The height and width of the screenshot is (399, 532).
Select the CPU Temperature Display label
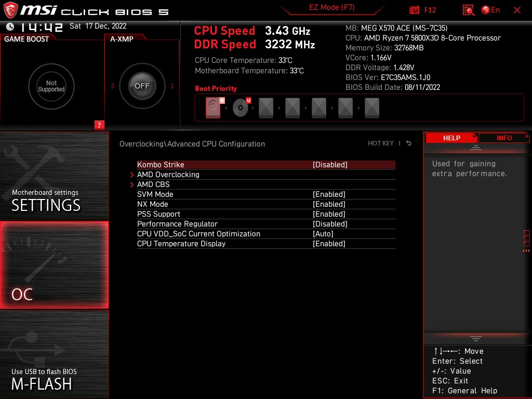tap(181, 244)
